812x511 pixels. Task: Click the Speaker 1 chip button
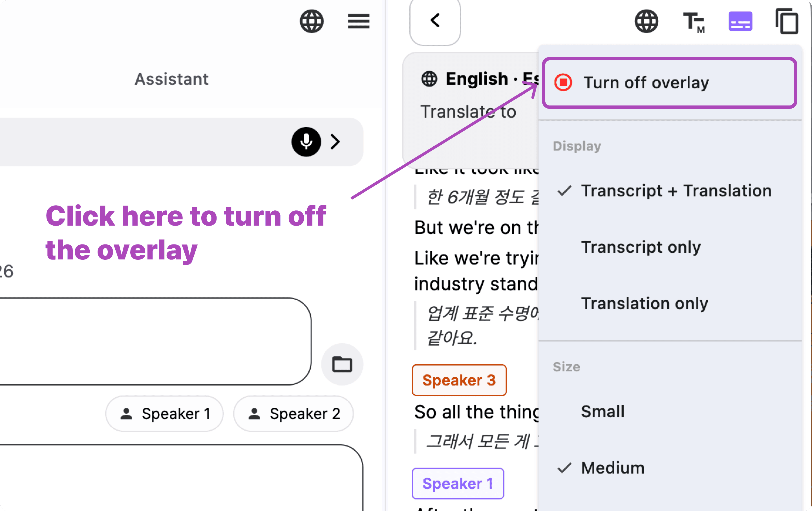pos(165,414)
